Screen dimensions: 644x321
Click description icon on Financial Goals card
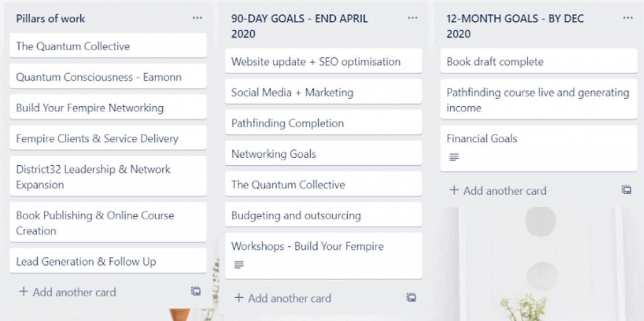(454, 157)
